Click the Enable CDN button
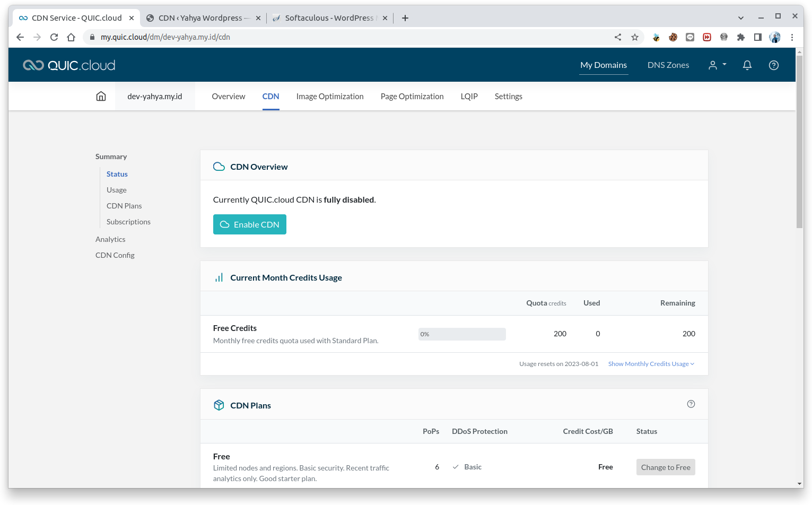The height and width of the screenshot is (505, 812). pos(249,224)
